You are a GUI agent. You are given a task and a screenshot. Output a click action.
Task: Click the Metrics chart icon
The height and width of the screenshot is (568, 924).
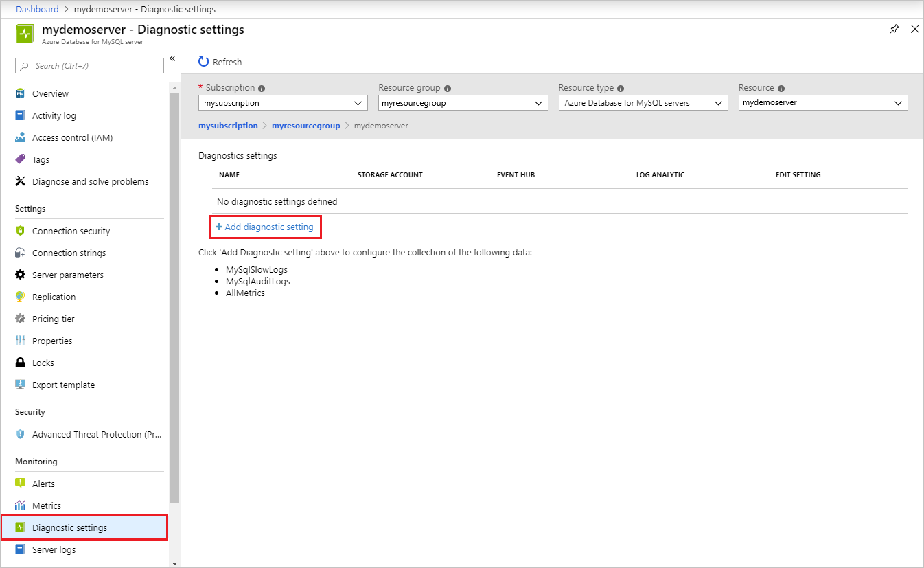[x=21, y=506]
